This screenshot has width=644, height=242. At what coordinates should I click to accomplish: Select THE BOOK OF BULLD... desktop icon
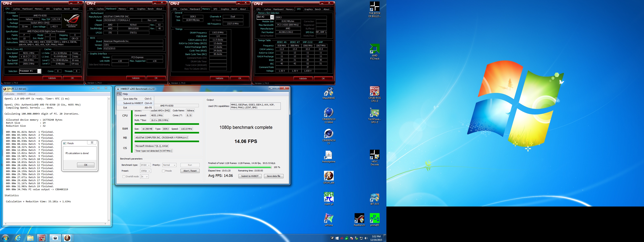(374, 9)
